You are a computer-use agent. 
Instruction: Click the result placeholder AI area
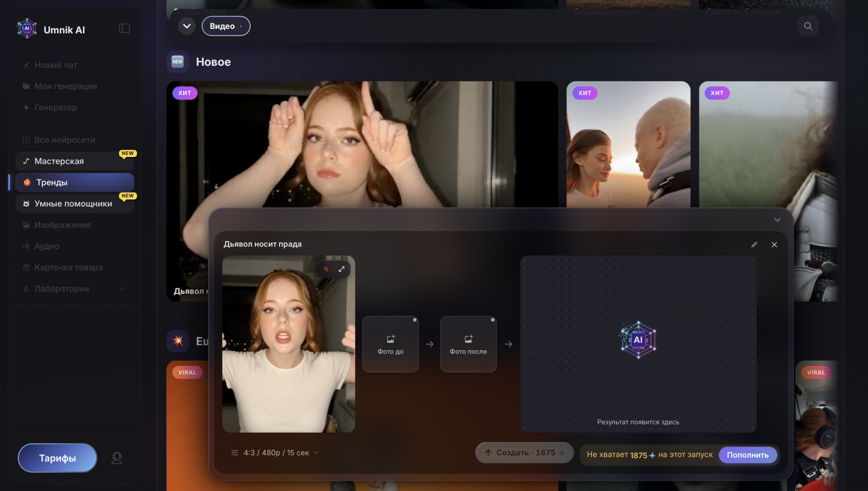[x=638, y=344]
